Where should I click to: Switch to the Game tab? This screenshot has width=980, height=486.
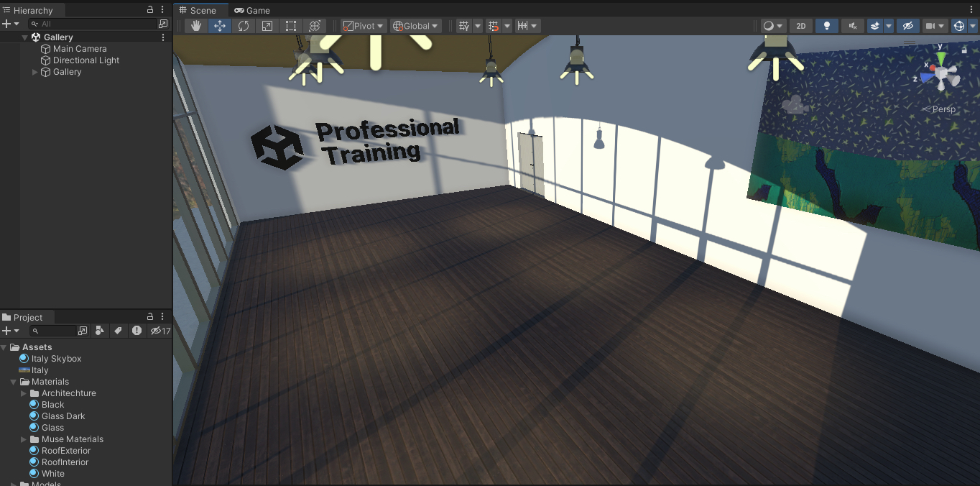tap(252, 10)
